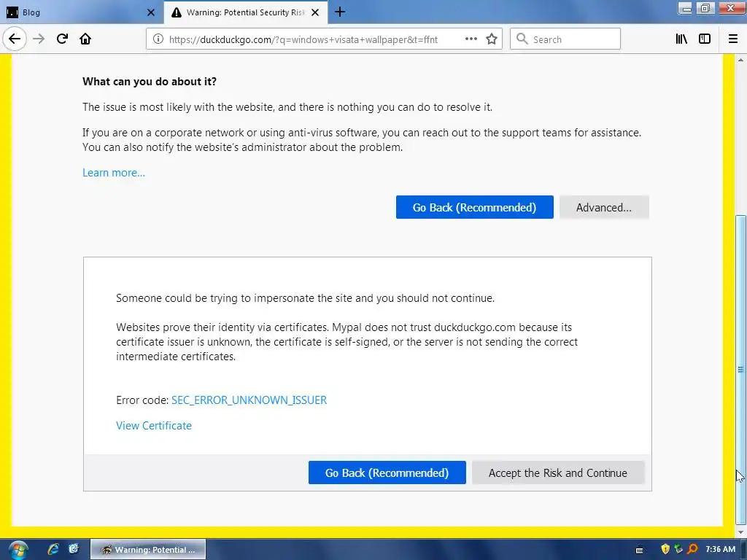747x560 pixels.
Task: Select the Warning: Potential Security Risk tab
Action: [x=245, y=12]
